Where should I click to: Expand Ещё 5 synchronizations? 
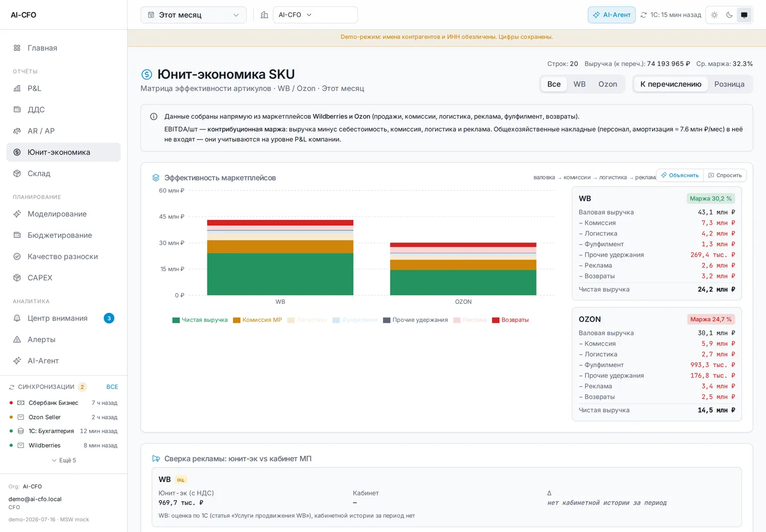[x=64, y=460]
